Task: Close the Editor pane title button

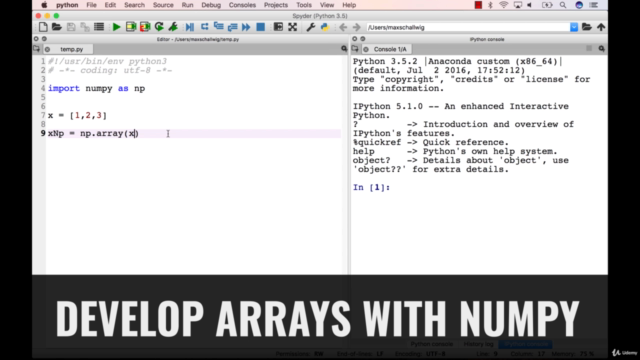Action: [x=36, y=39]
